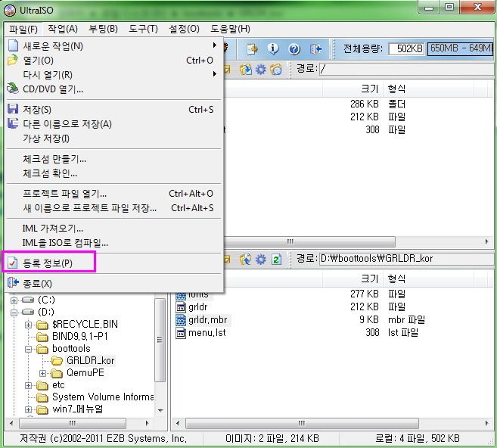Expand the etc folder node
The height and width of the screenshot is (448, 497).
(x=28, y=385)
